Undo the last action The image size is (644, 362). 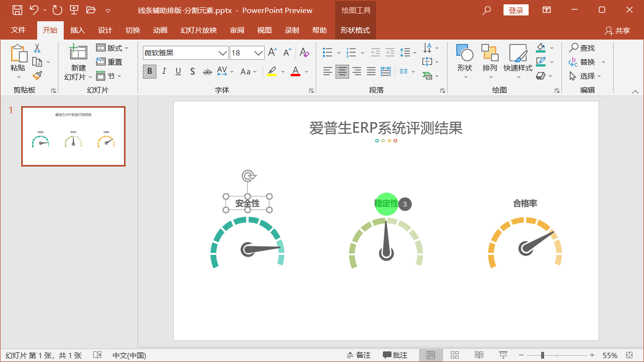click(34, 10)
